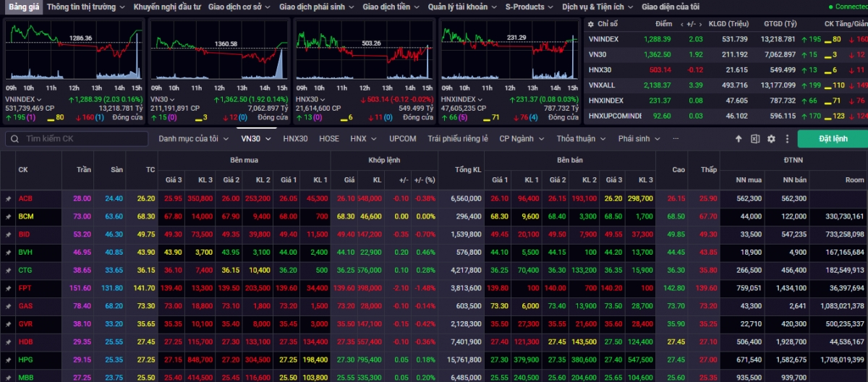The width and height of the screenshot is (868, 382).
Task: Open Giao dịch cơ sở menu
Action: [x=239, y=7]
